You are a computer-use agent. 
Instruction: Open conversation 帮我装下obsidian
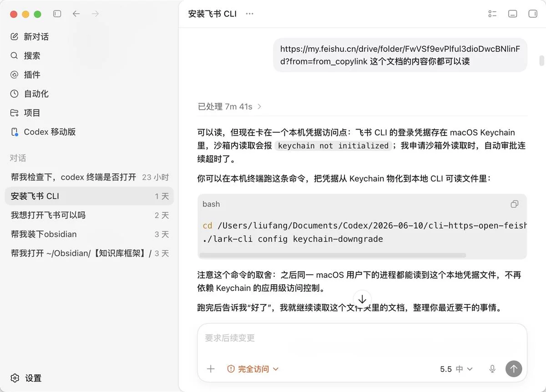[90, 234]
